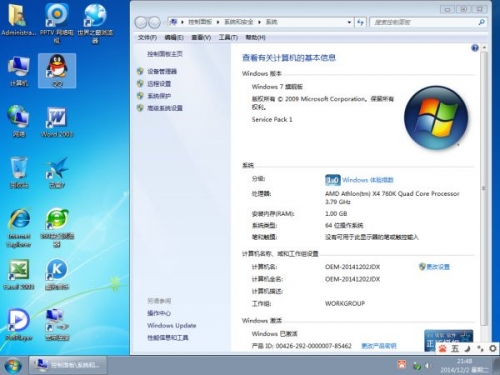
Task: Click the System and Security breadcrumb segment
Action: pyautogui.click(x=238, y=22)
